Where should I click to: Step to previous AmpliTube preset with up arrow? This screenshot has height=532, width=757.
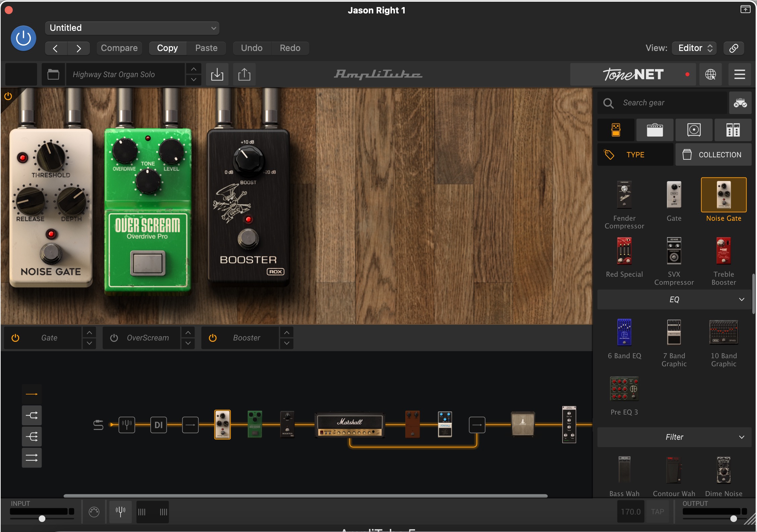[x=194, y=69]
